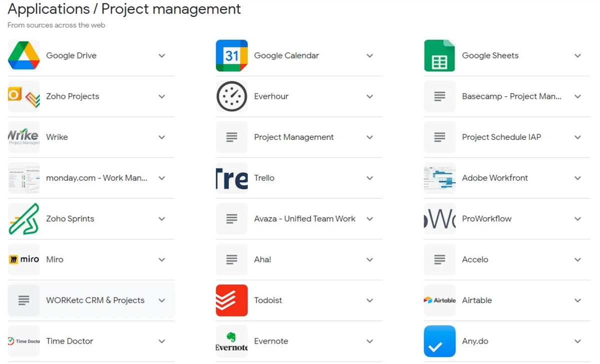Screen dimensions: 600x364
Task: Expand the Everhour chevron
Action: (369, 97)
